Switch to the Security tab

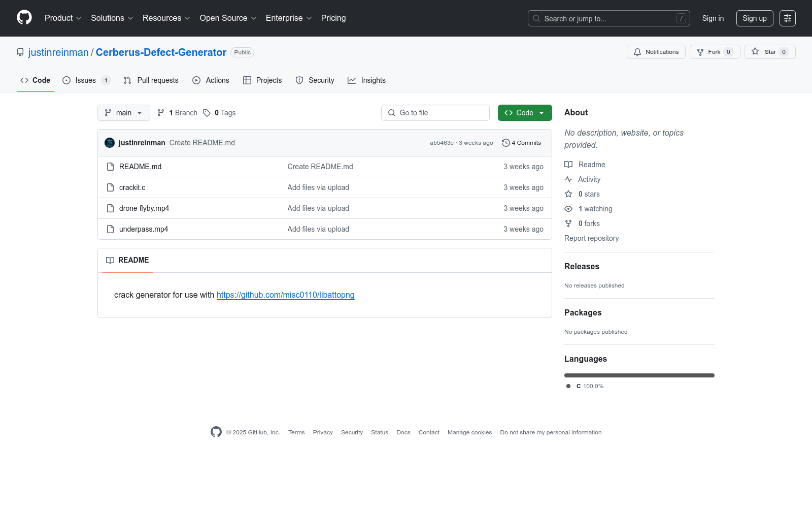pyautogui.click(x=315, y=80)
